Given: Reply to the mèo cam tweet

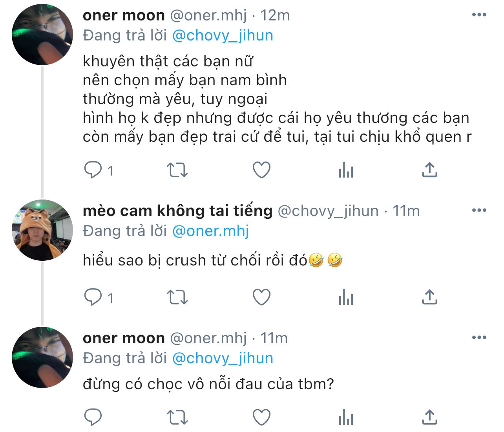Looking at the screenshot, I should (x=93, y=298).
